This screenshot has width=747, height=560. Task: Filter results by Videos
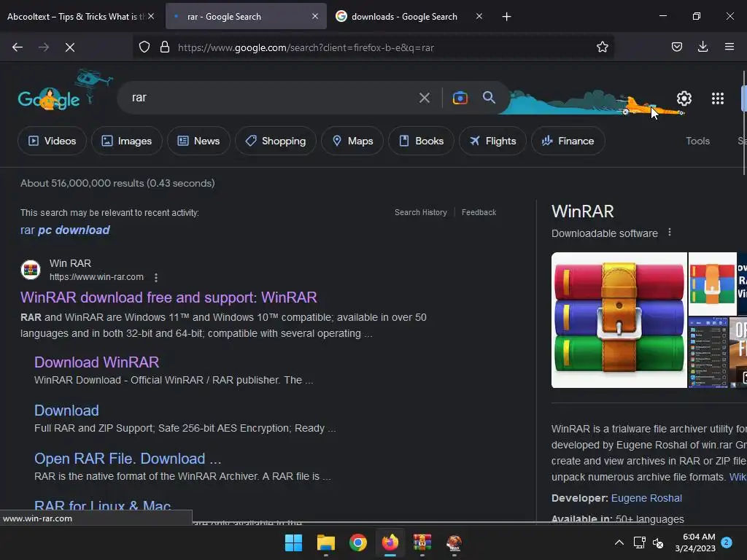tap(53, 141)
